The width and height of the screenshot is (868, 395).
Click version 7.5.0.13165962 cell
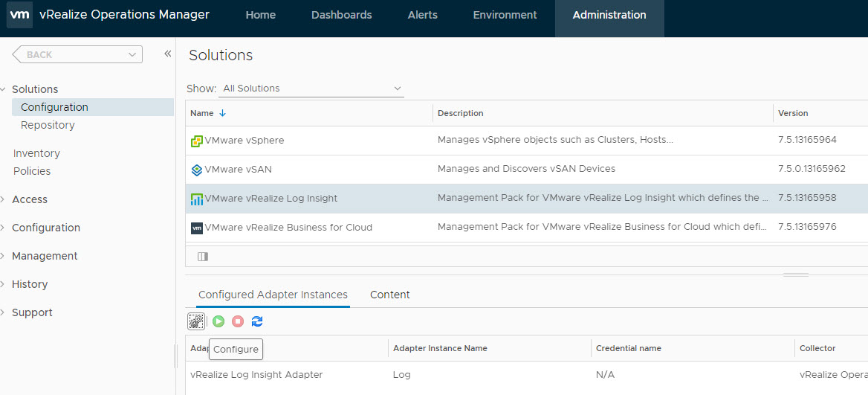pyautogui.click(x=812, y=169)
